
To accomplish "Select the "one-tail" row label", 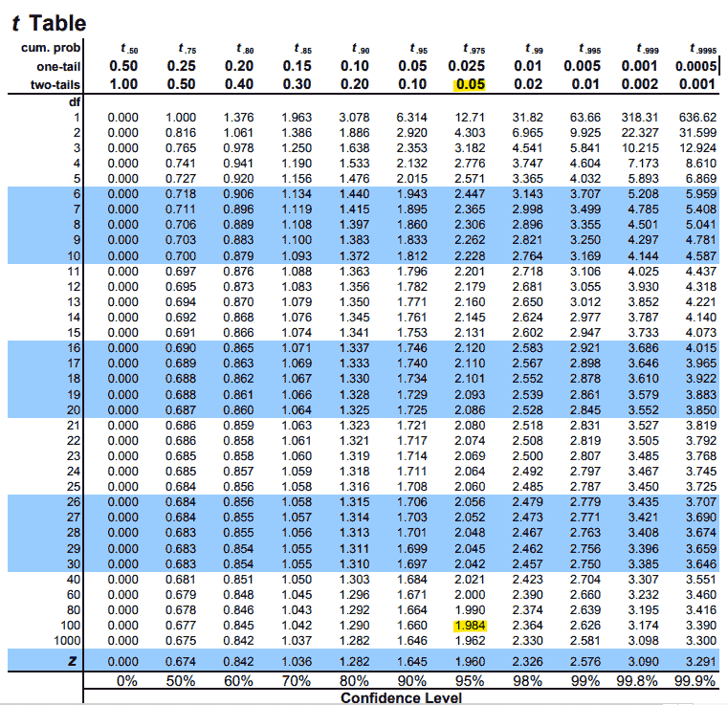I will coord(58,67).
